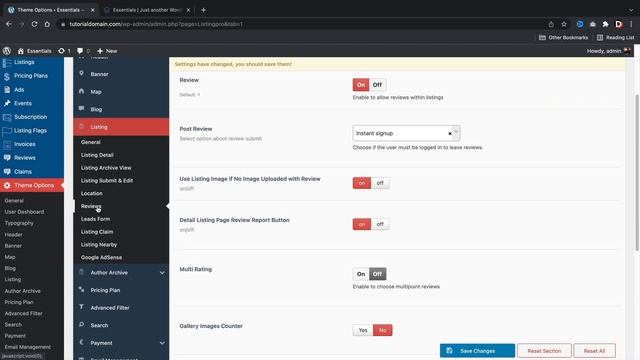Open Listing Detail submenu item
The image size is (640, 360).
[x=97, y=155]
